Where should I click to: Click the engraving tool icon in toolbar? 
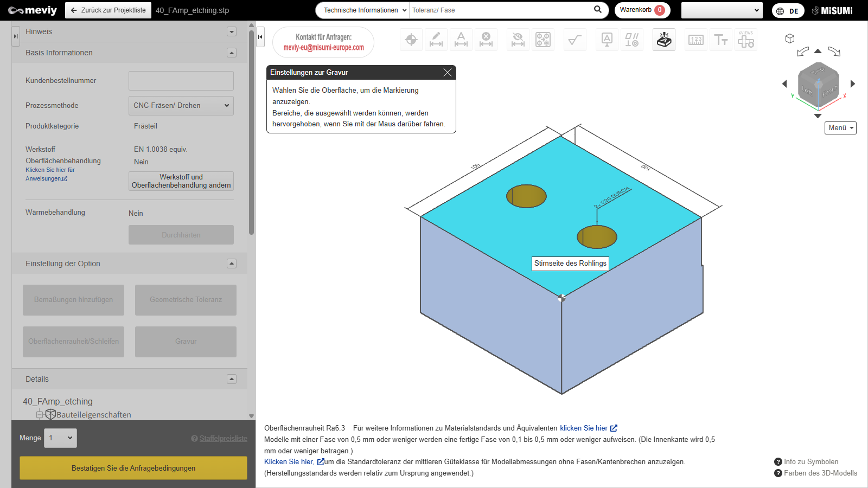point(663,40)
